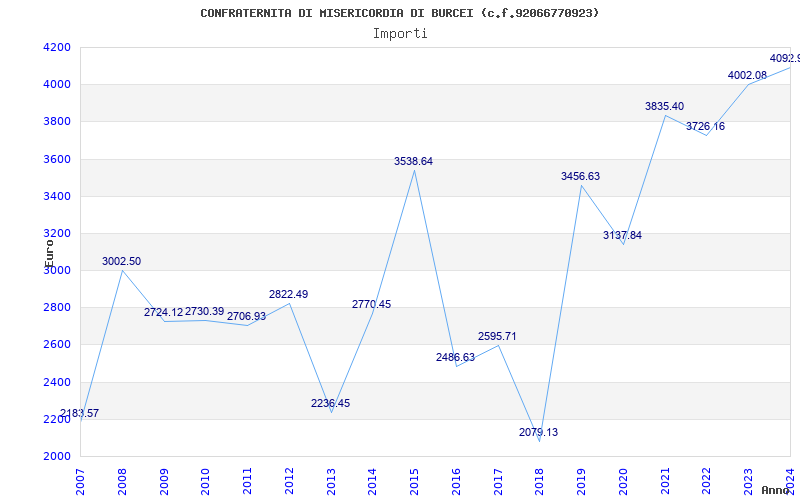Viewport: 800px width, 500px height.
Task: Select data label 2183.57
Action: (79, 413)
